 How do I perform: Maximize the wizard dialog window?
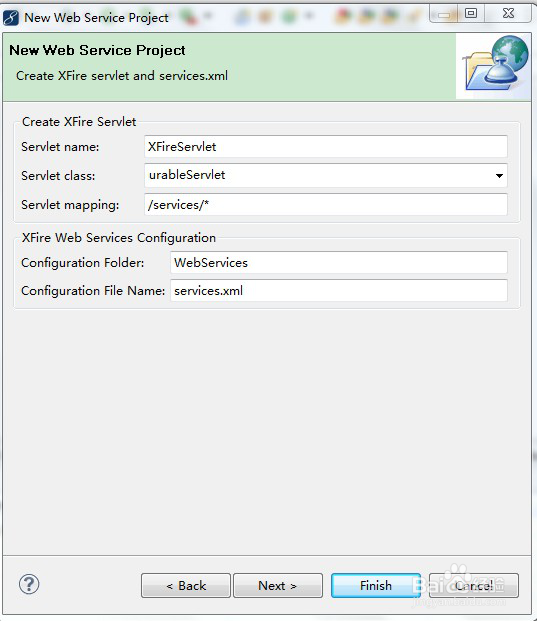click(471, 13)
